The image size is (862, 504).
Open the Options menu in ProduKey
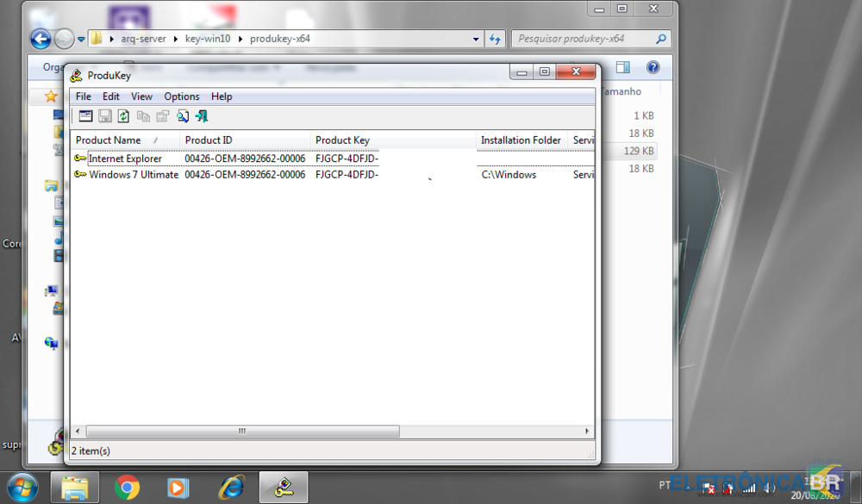181,96
